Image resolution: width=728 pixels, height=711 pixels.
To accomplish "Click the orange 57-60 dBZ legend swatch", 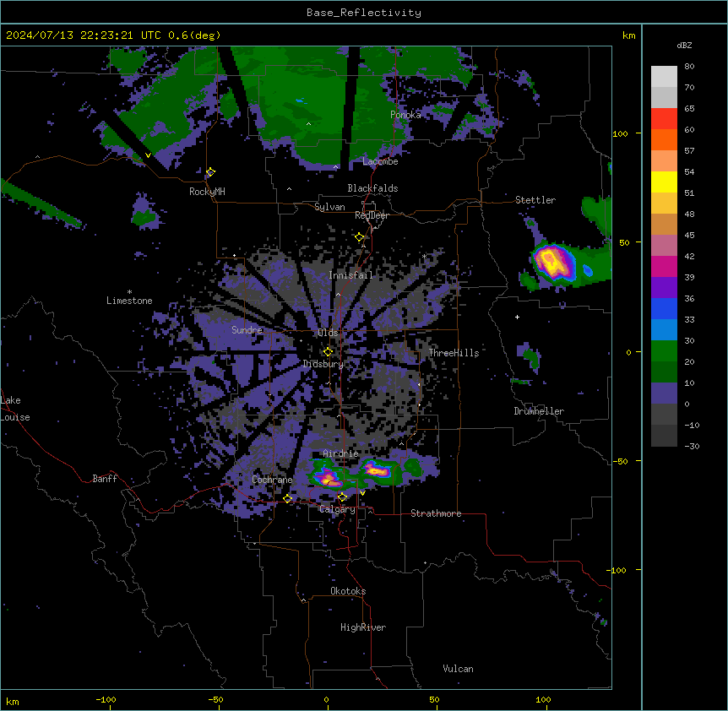I will click(x=664, y=139).
